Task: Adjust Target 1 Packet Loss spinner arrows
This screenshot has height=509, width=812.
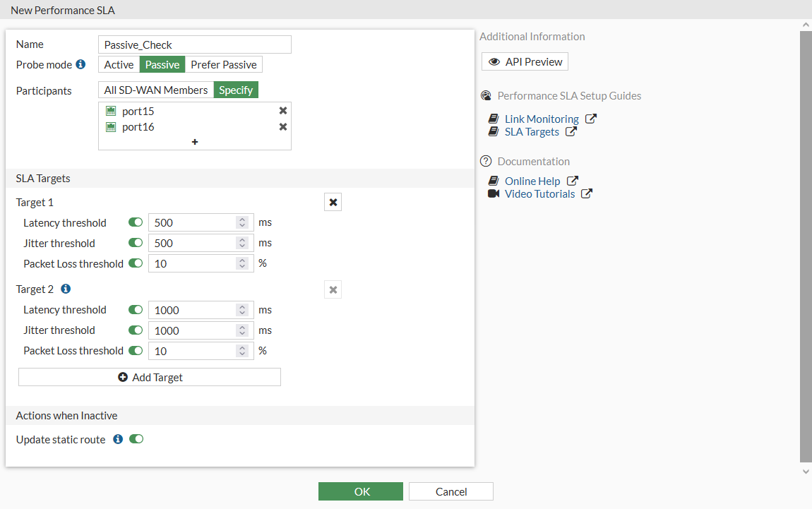Action: coord(242,263)
